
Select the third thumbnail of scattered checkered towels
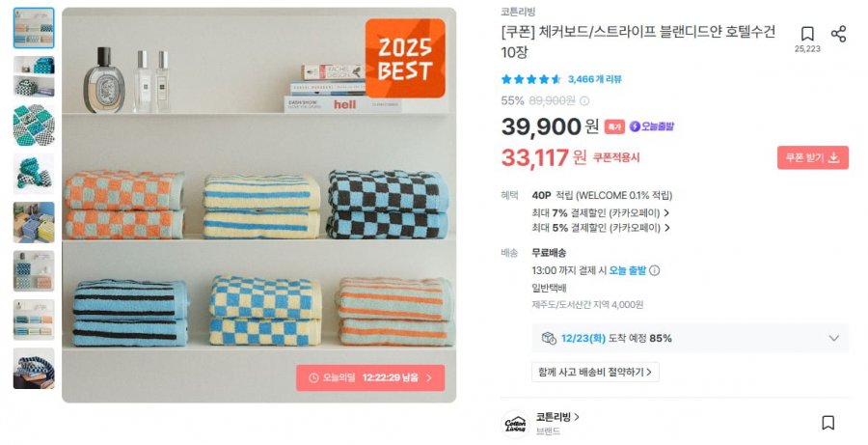34,125
